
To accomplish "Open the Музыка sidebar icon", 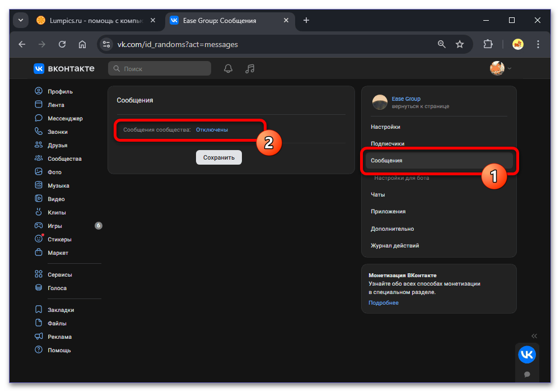I will tap(39, 185).
